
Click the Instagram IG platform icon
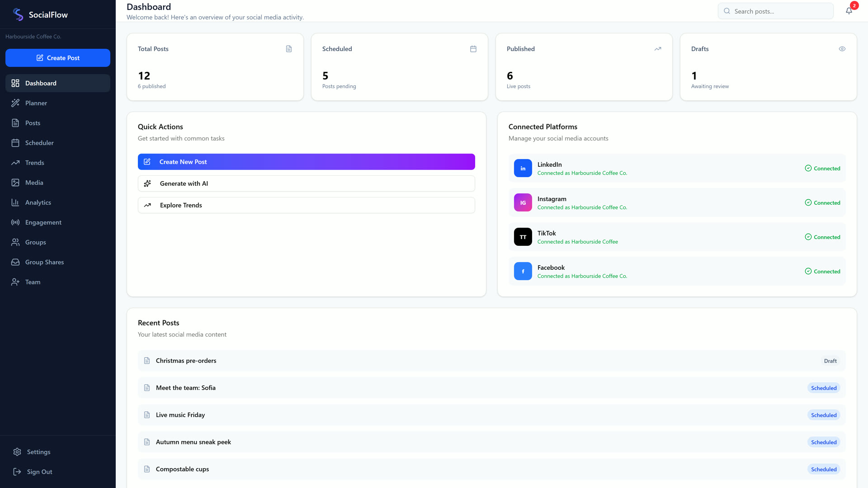(523, 202)
